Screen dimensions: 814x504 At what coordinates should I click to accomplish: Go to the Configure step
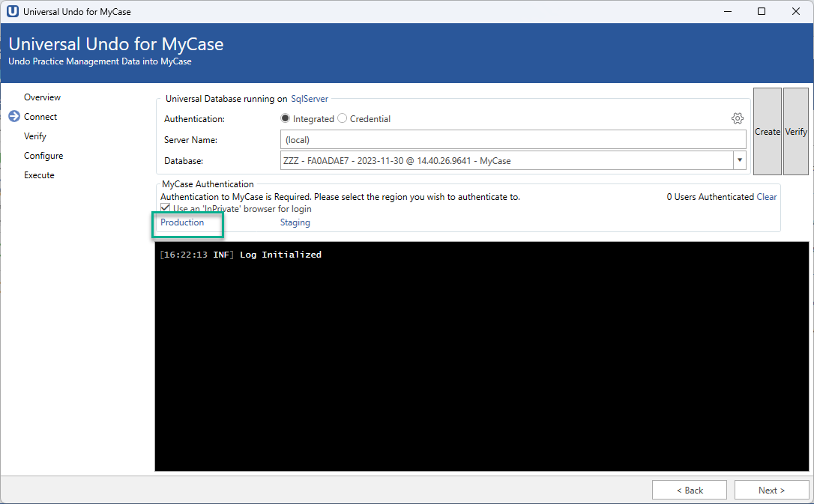43,156
